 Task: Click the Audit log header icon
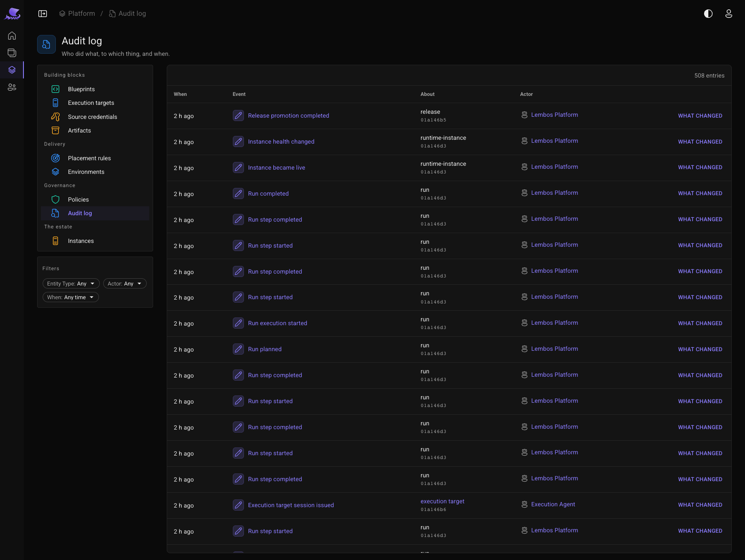[x=46, y=44]
